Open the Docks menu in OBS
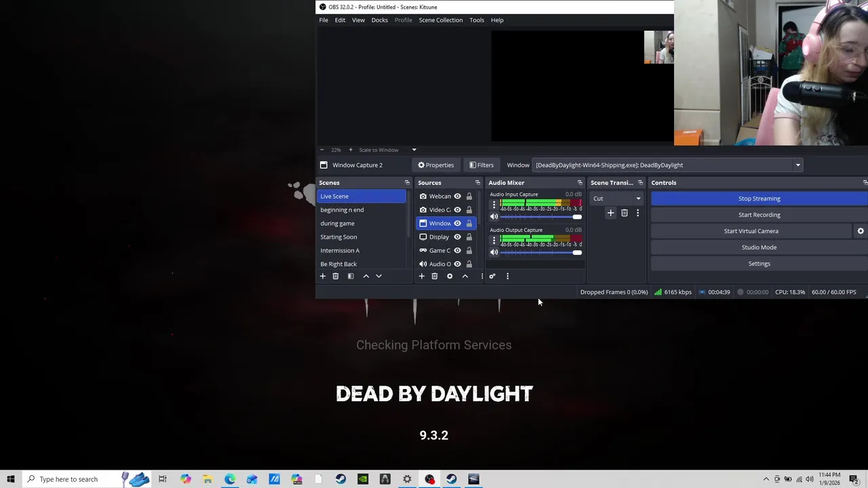This screenshot has width=868, height=488. pyautogui.click(x=380, y=20)
